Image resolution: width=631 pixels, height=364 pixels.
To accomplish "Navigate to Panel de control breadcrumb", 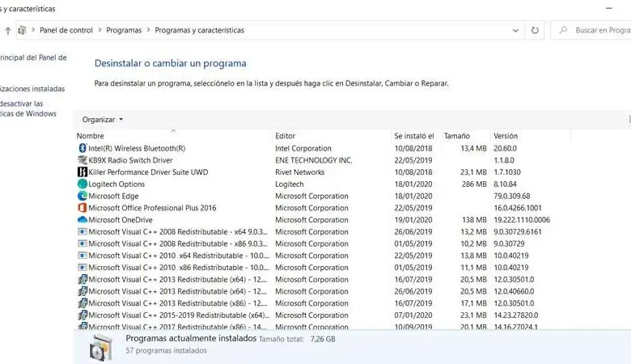I will click(66, 31).
